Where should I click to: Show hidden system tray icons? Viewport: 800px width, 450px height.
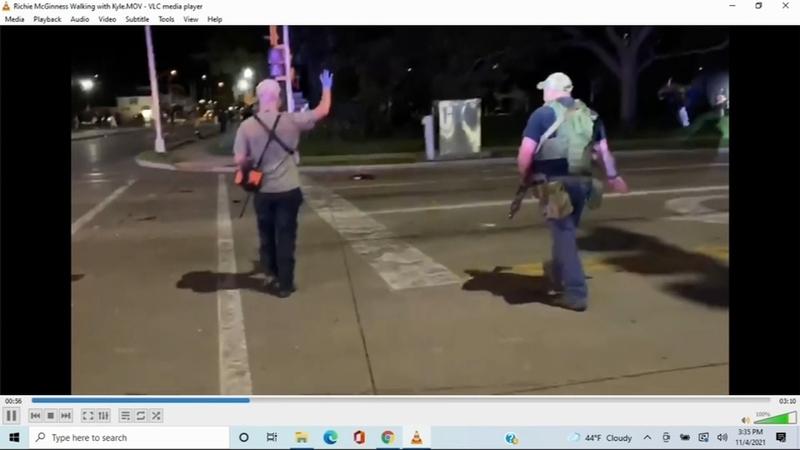tap(647, 438)
